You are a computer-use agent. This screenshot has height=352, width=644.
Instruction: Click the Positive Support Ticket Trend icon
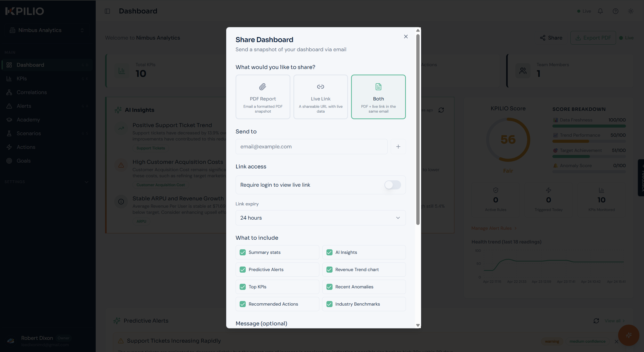(121, 128)
